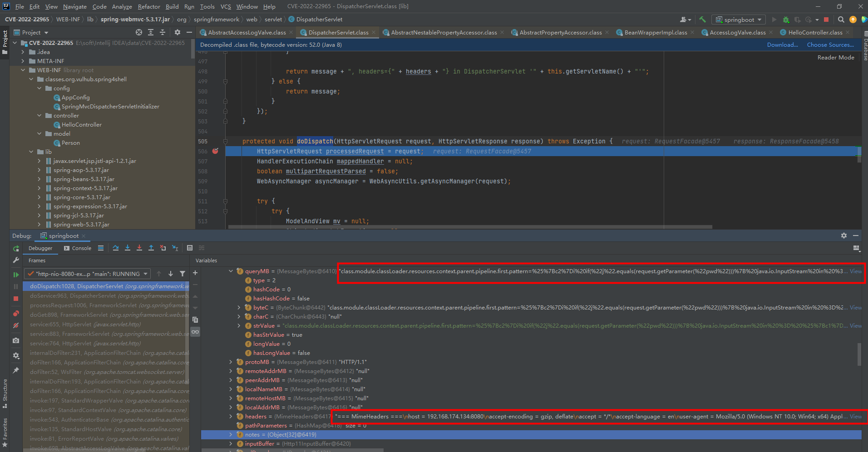Force step into with the red arrow
Screen dimensions: 868x452
(139, 248)
